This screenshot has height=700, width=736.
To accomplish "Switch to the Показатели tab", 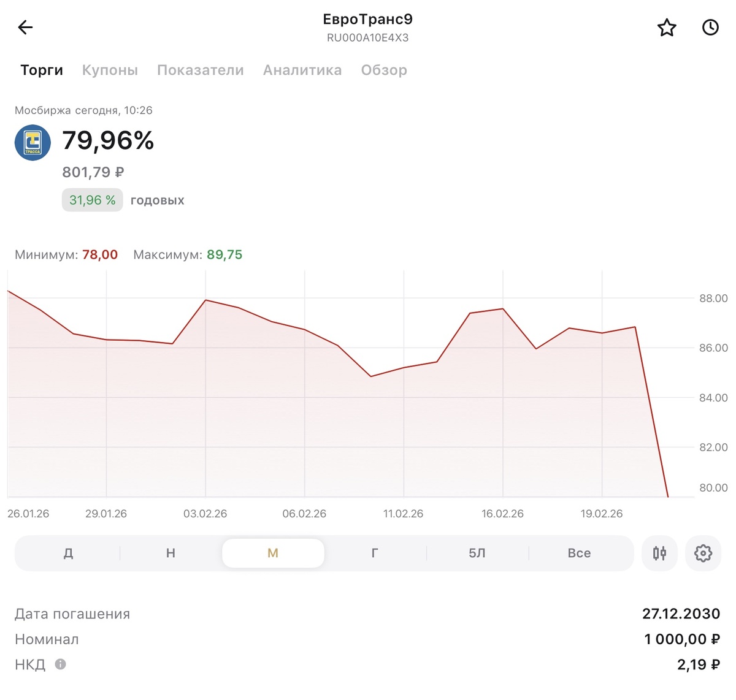I will [x=201, y=70].
